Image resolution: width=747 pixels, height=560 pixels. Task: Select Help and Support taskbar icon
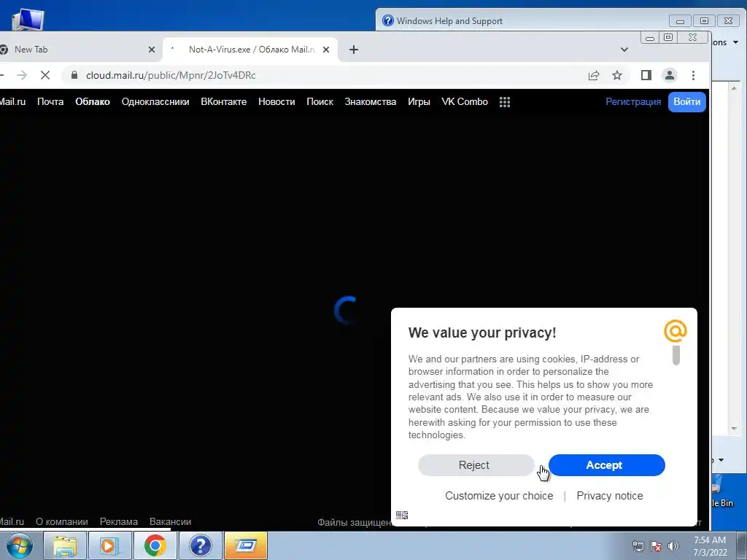pos(200,545)
